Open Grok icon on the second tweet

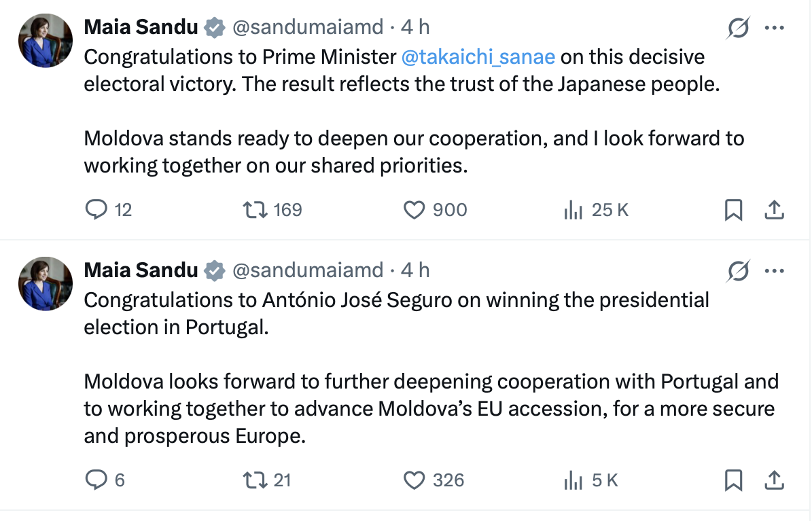[738, 272]
